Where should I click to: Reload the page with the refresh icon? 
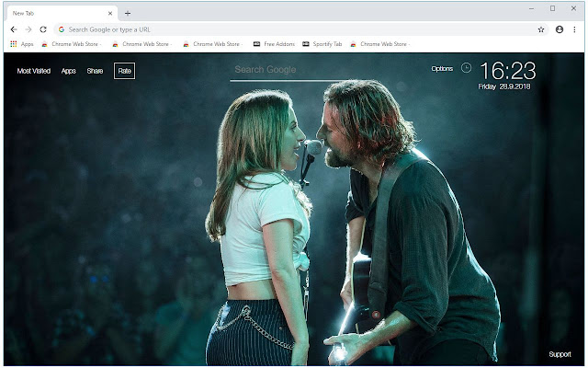(43, 29)
